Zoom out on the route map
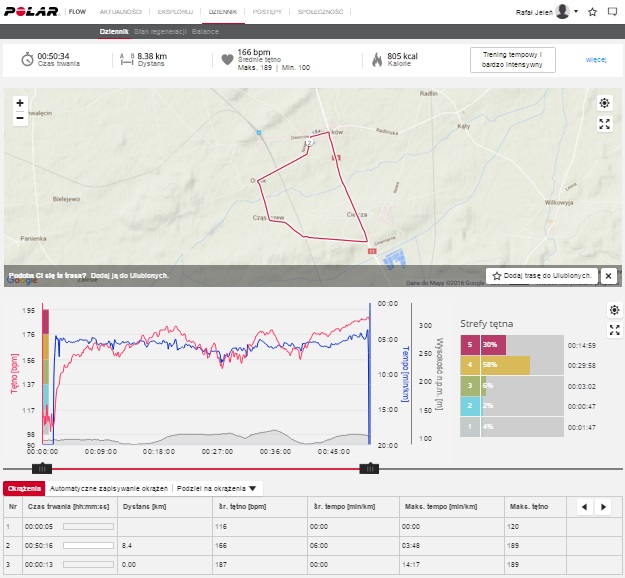625x578 pixels. (x=19, y=117)
